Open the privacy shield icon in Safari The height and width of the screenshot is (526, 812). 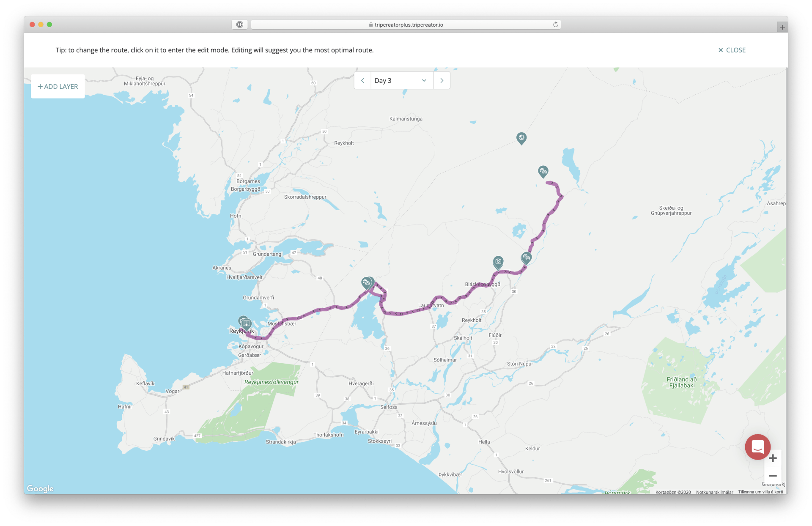pyautogui.click(x=239, y=25)
